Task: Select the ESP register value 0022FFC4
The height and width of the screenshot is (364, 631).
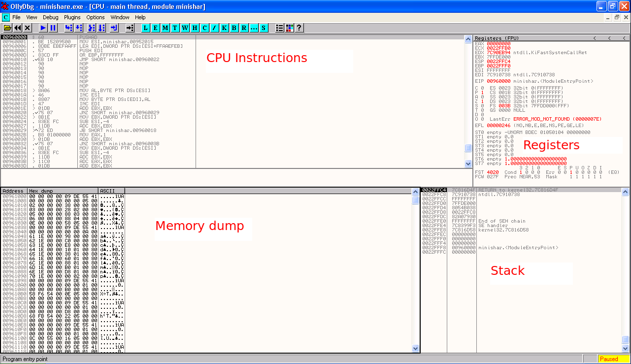Action: [x=498, y=61]
